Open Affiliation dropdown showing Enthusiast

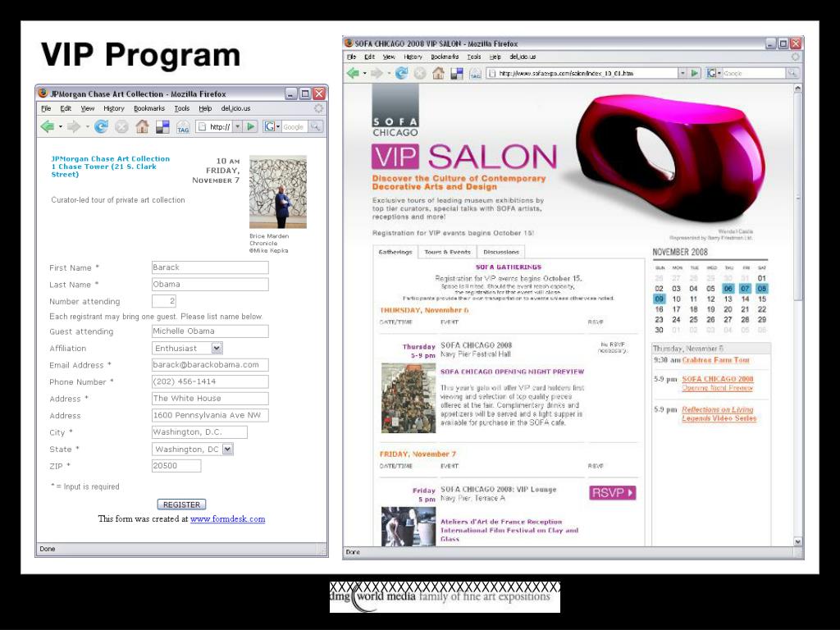click(217, 348)
